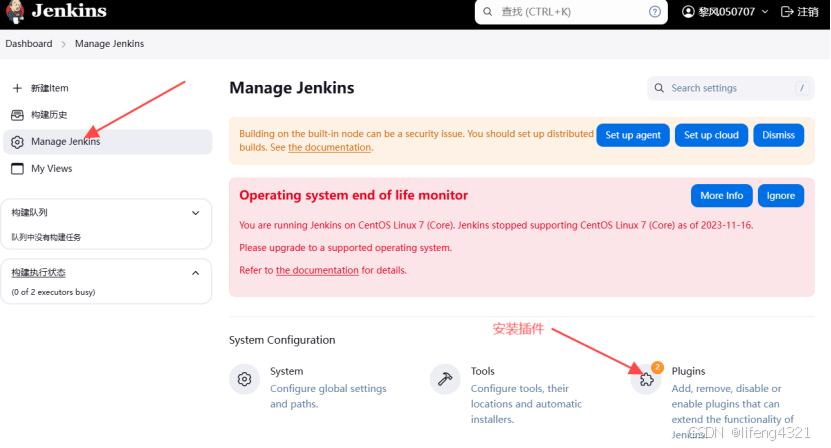Click the gear icon beside Manage Jenkins
Viewport: 831px width, 448px height.
(x=17, y=142)
